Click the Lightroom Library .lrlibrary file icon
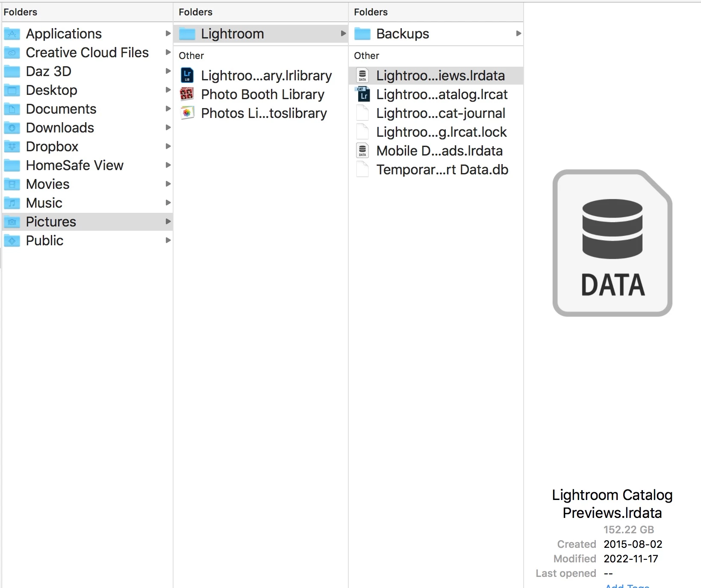 click(x=187, y=76)
